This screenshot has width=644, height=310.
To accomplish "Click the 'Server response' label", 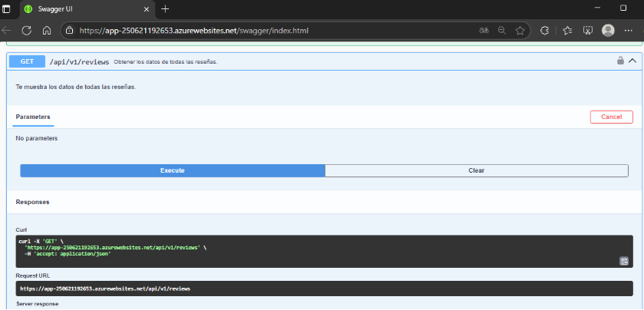I will pos(38,304).
